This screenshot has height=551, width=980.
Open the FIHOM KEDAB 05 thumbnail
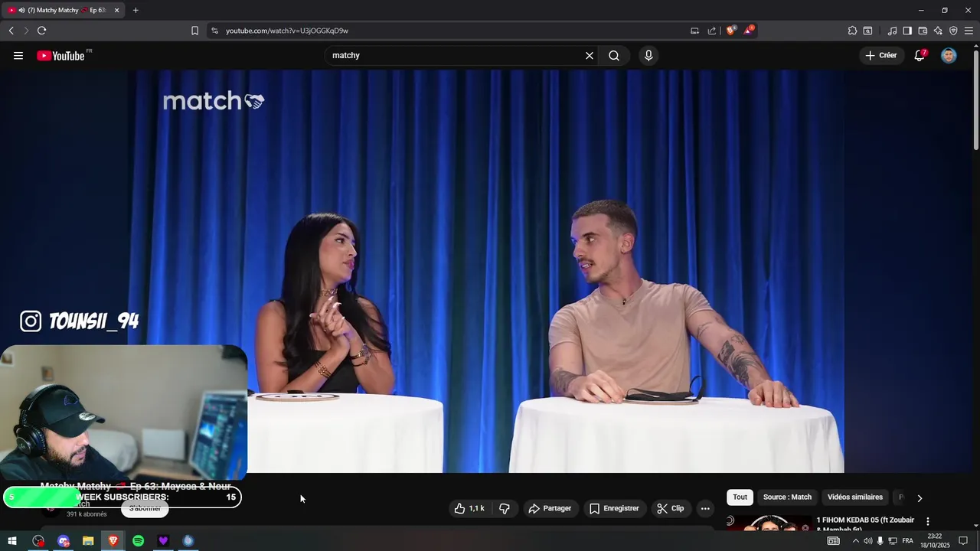[769, 522]
